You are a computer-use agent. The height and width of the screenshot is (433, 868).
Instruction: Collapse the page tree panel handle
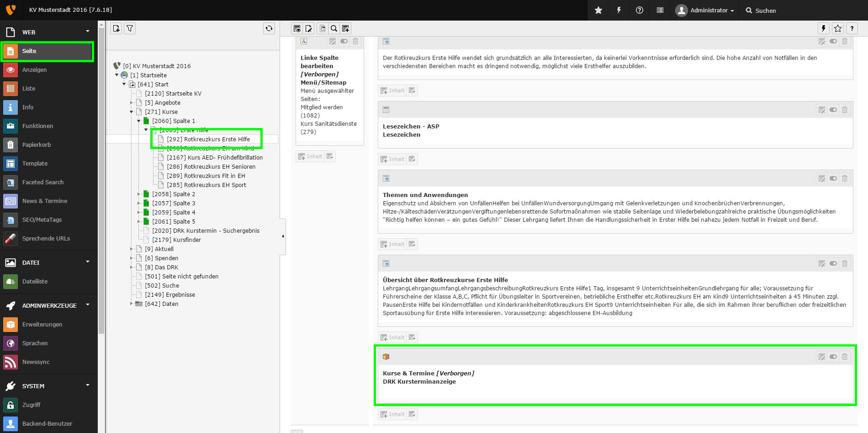(x=283, y=236)
